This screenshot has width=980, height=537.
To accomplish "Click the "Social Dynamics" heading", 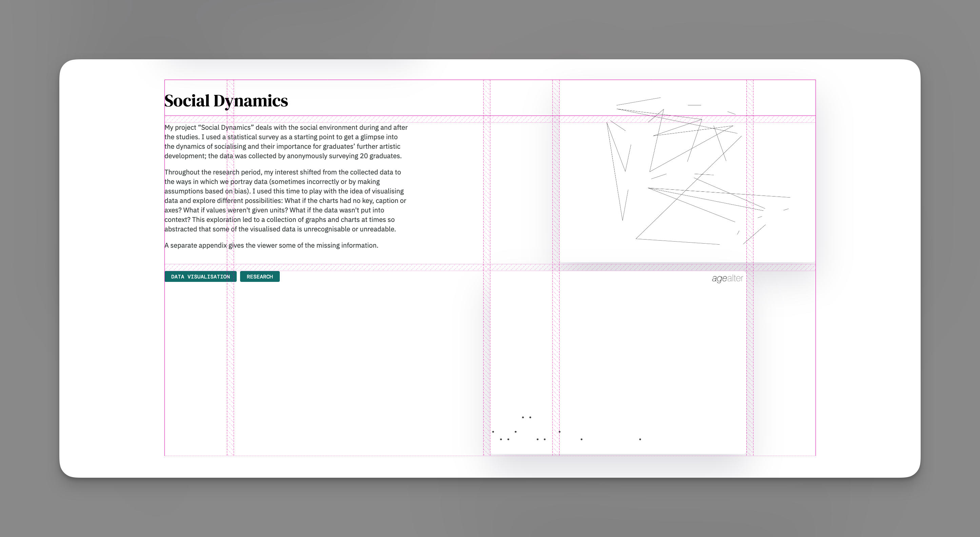I will click(226, 101).
